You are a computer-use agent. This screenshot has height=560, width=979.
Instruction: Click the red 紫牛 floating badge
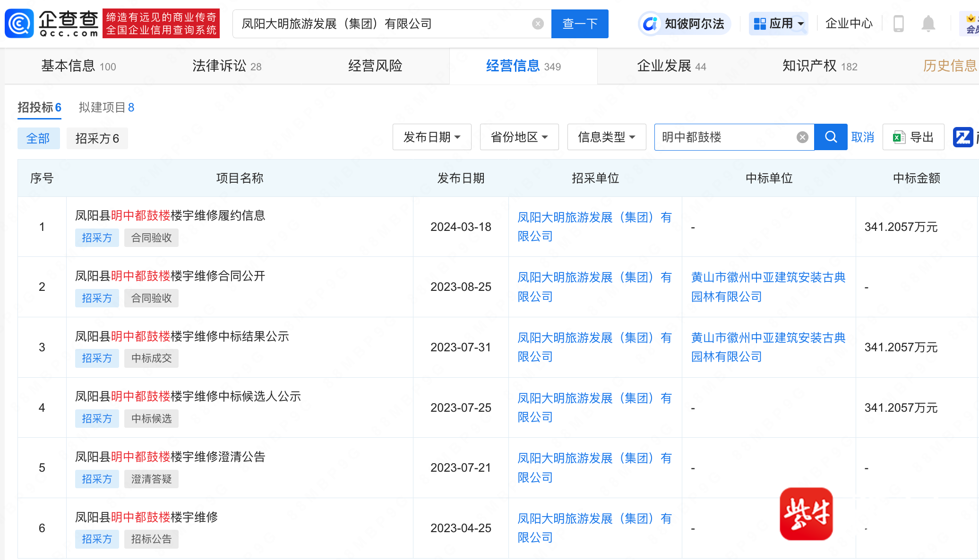806,514
